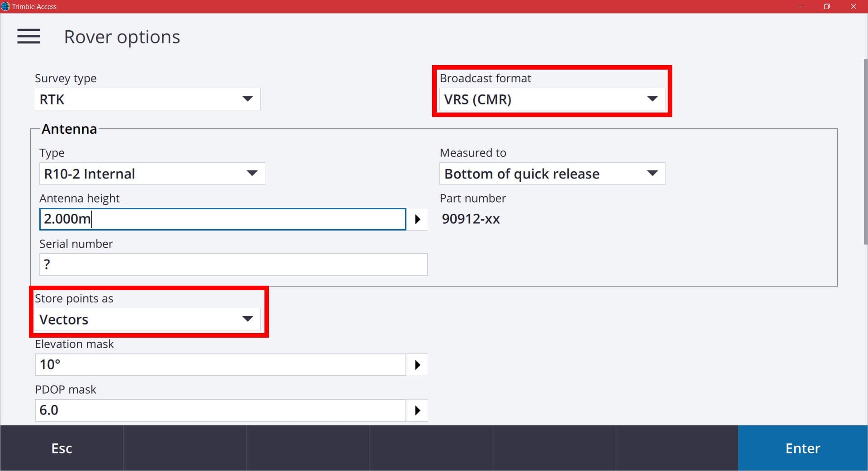Click the Enter button
The width and height of the screenshot is (868, 471).
click(802, 448)
